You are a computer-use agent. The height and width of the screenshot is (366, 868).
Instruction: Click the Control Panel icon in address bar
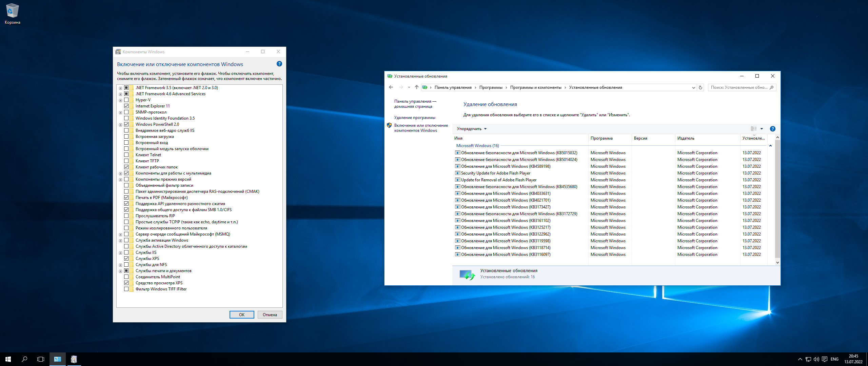[x=425, y=87]
